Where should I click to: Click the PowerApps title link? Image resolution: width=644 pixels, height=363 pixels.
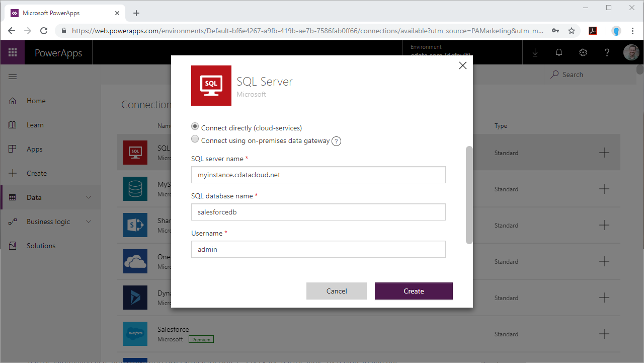(x=58, y=53)
